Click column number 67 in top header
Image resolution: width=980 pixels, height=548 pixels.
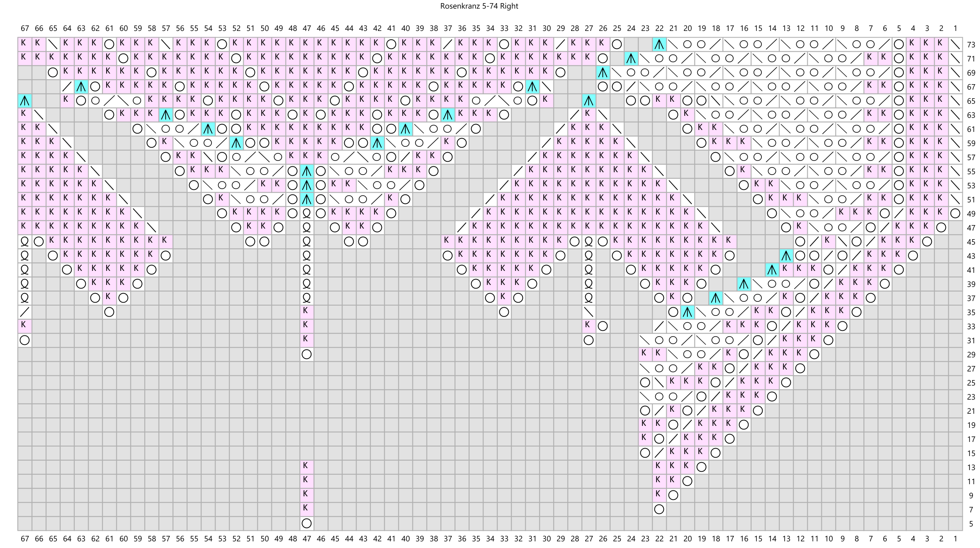[x=25, y=28]
